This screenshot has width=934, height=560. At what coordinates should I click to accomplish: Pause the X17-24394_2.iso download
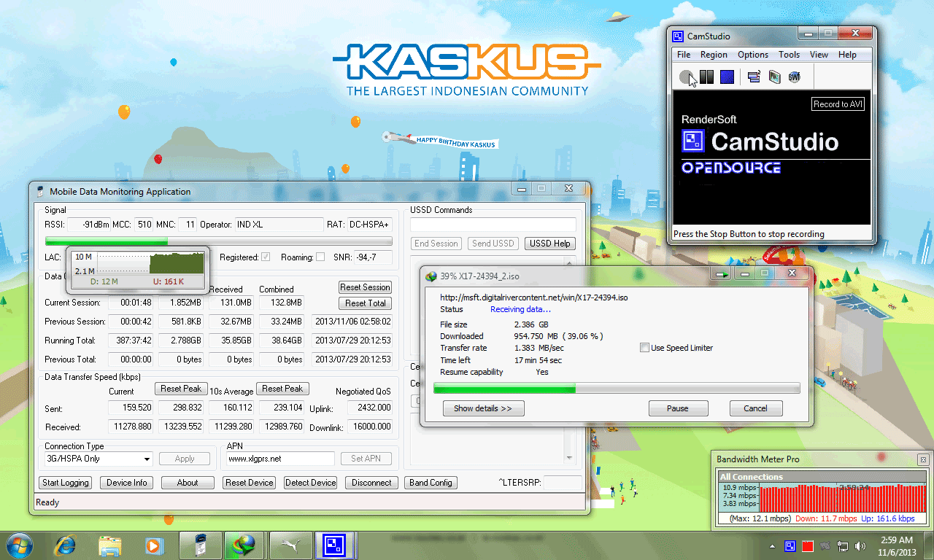pyautogui.click(x=678, y=408)
